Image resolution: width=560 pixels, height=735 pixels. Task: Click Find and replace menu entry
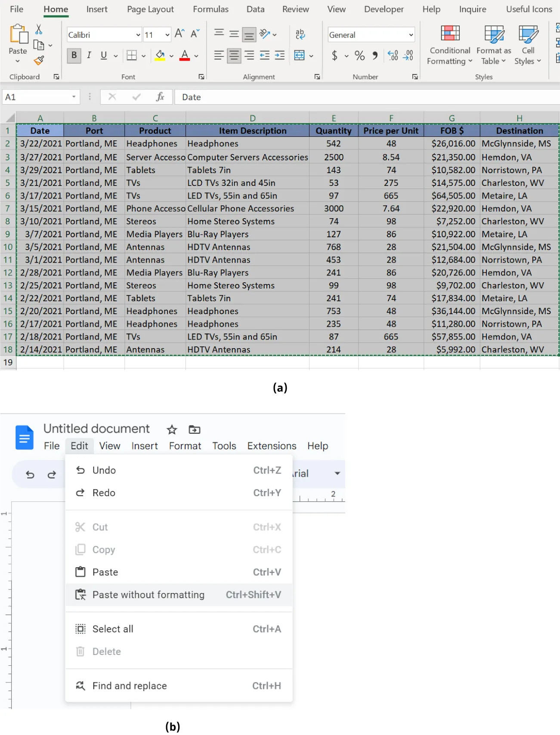pos(130,686)
